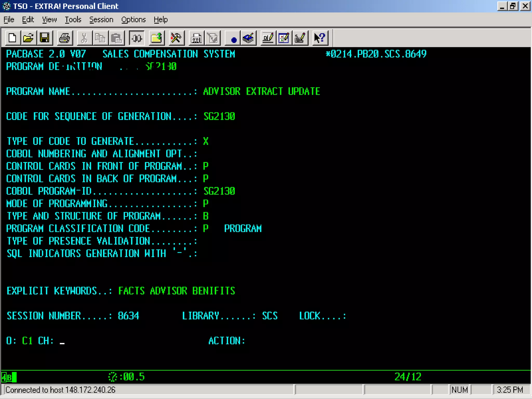The width and height of the screenshot is (532, 399).
Task: Click the NUM indicator in status bar
Action: click(x=460, y=390)
